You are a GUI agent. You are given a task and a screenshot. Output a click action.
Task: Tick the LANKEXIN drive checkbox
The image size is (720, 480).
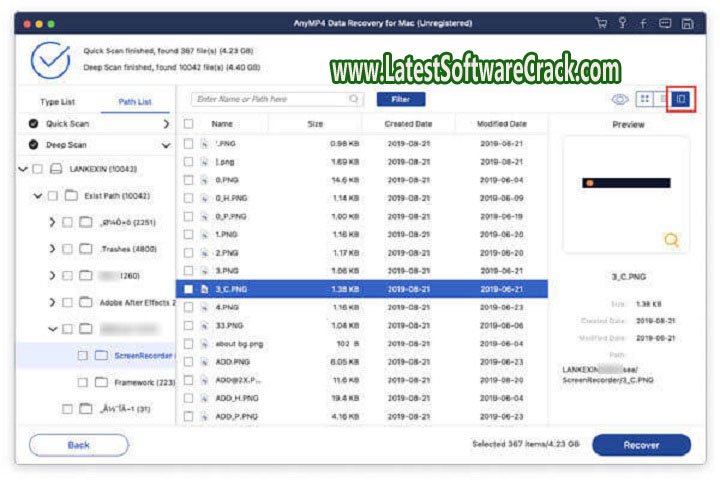[x=37, y=170]
